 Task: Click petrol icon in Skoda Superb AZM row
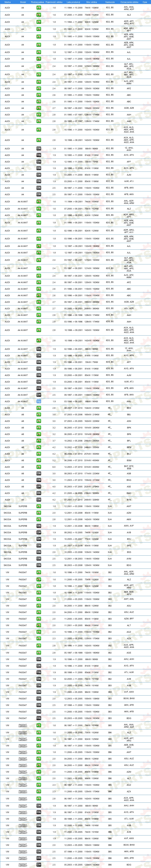tap(39, 513)
